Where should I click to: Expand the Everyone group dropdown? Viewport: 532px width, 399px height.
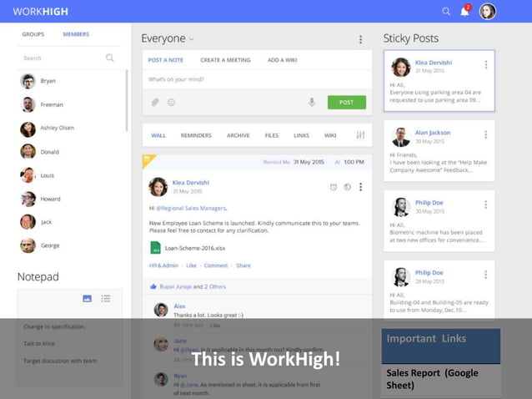(x=191, y=39)
